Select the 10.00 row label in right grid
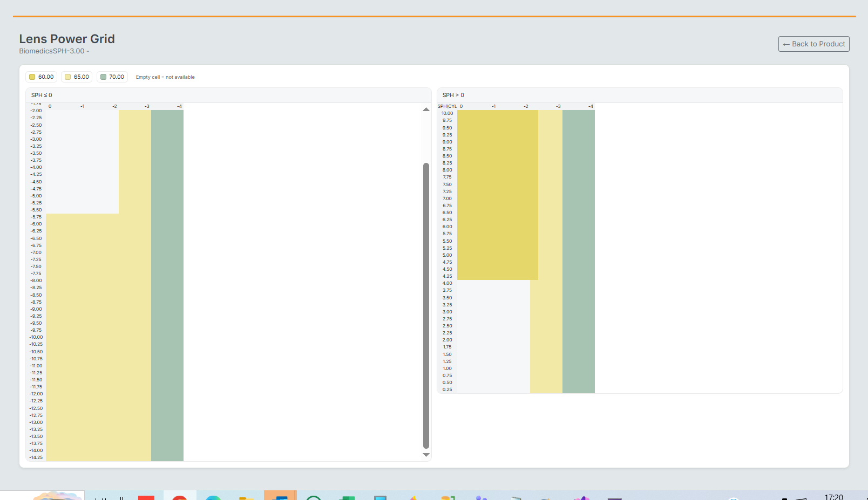Screen dimensions: 868x500 click(447, 113)
